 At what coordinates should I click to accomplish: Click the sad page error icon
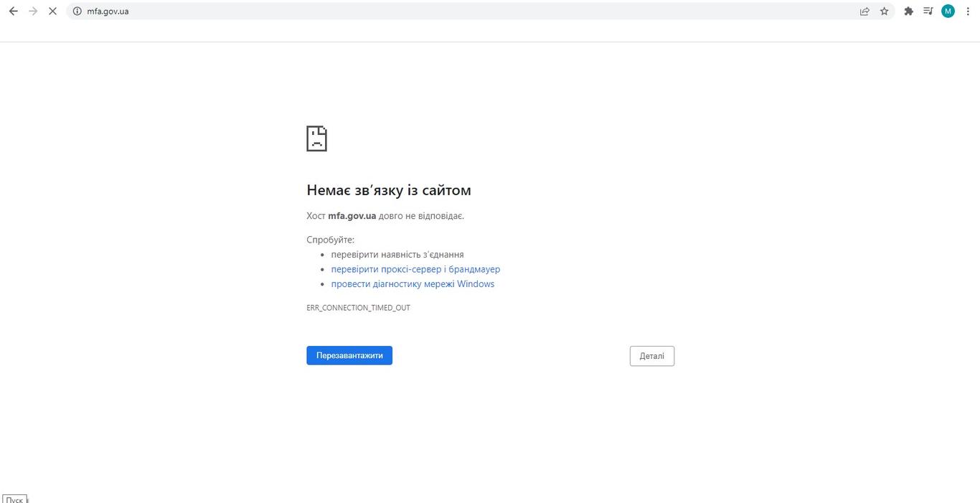pos(316,138)
